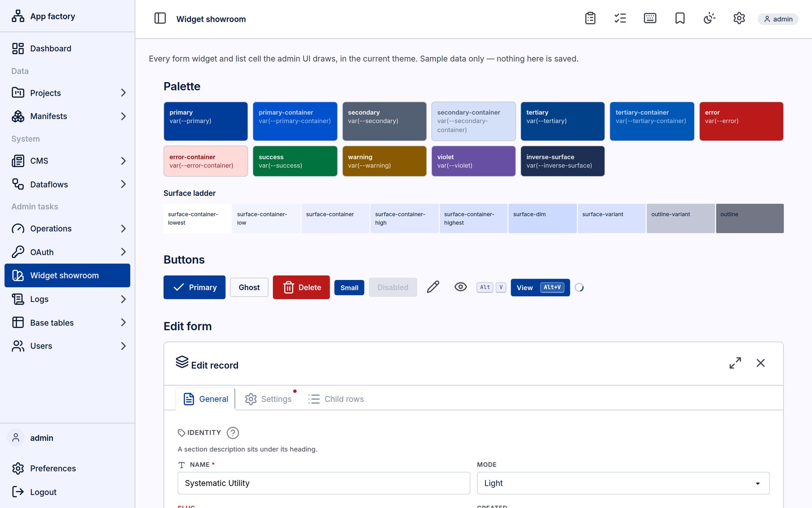Expand the Dataflows menu chevron
Image resolution: width=812 pixels, height=508 pixels.
(123, 184)
